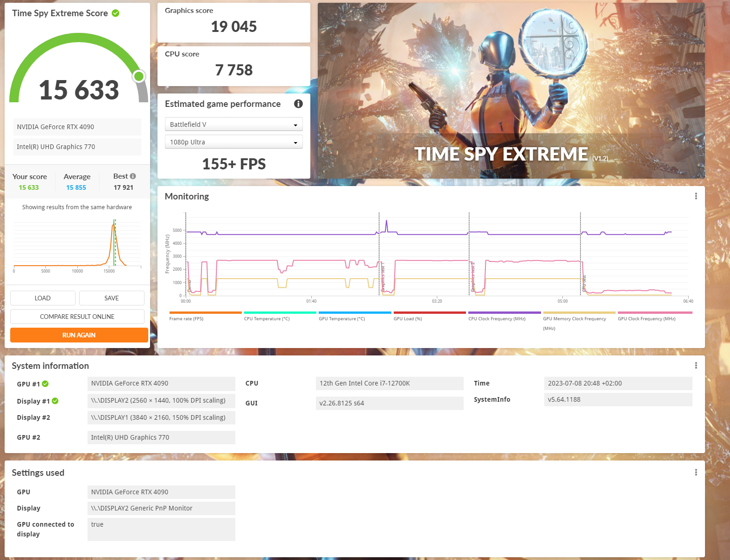730x560 pixels.
Task: Click the GUI version v2.26.8125 s64
Action: click(390, 403)
